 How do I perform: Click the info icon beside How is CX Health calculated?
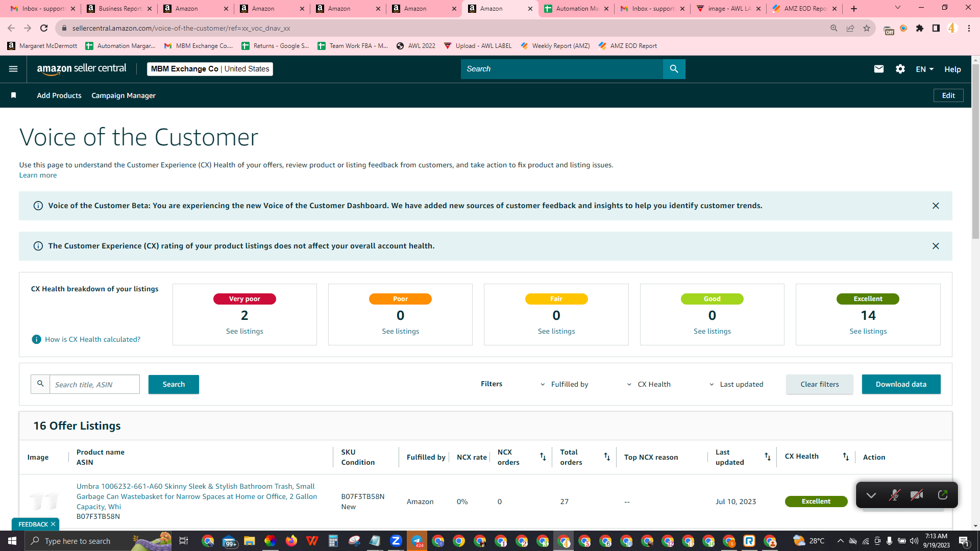click(x=36, y=339)
